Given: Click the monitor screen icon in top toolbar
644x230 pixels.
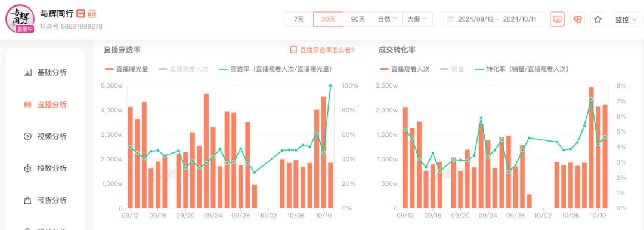Looking at the screenshot, I should pyautogui.click(x=558, y=19).
